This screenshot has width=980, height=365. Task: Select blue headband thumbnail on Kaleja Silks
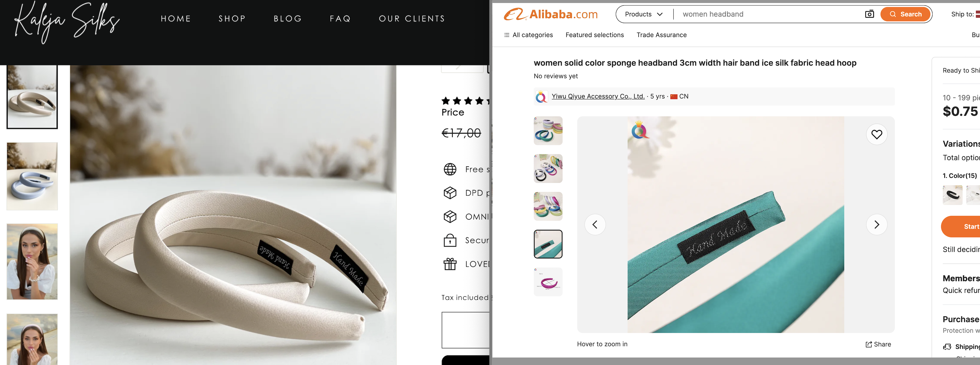pos(32,176)
